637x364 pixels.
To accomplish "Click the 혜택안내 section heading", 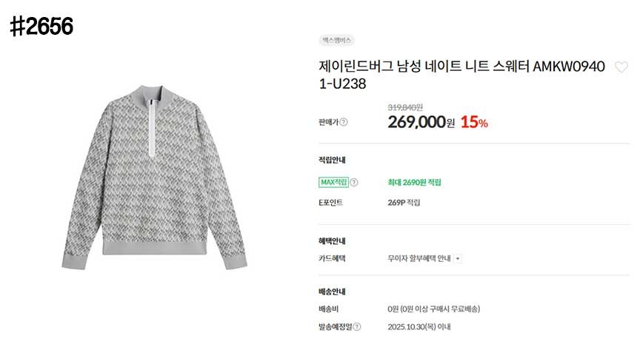I will 332,240.
